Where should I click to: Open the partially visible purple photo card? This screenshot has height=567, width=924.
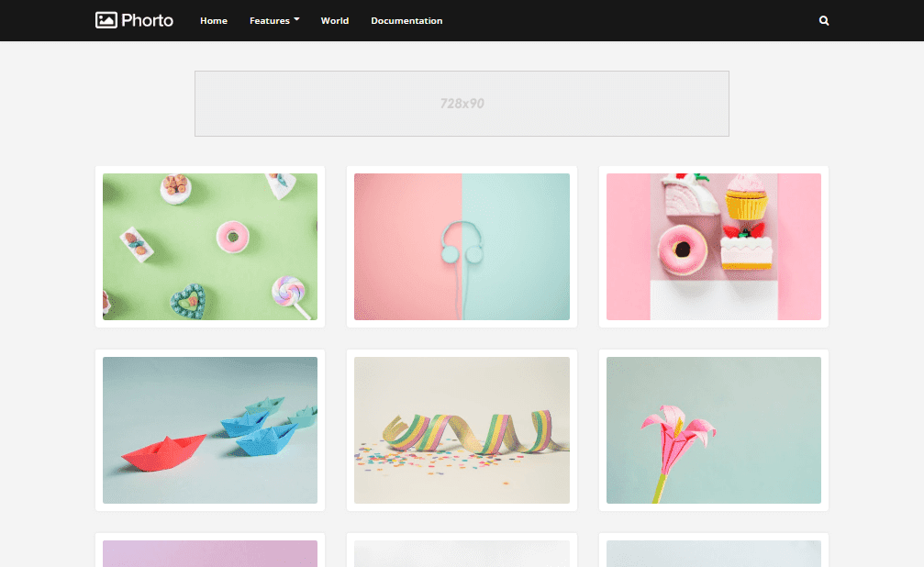(x=210, y=553)
